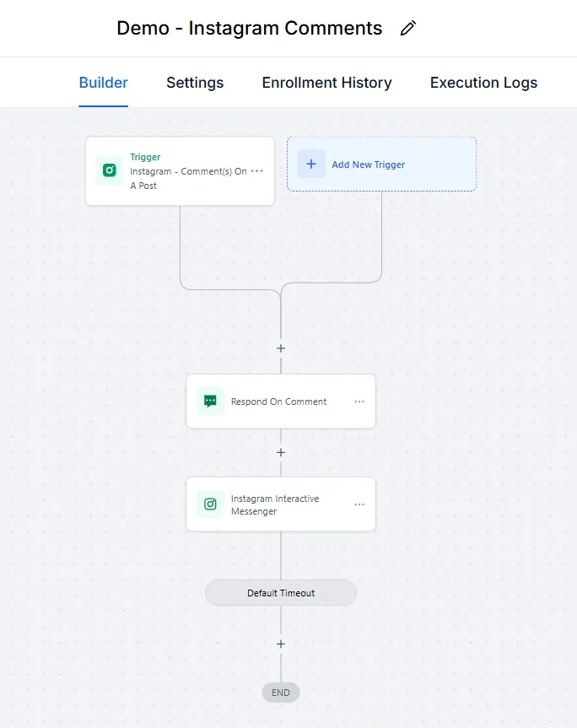Click the plus icon in Add New Trigger

tap(311, 164)
